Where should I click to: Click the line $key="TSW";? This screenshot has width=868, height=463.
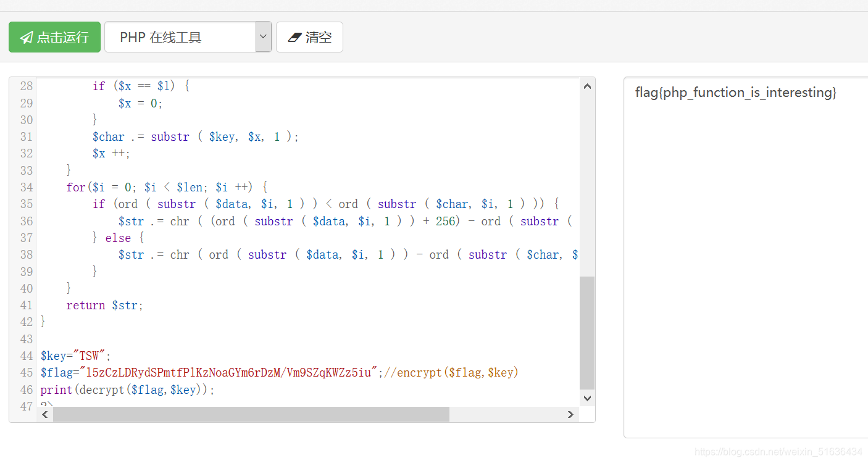click(x=75, y=356)
